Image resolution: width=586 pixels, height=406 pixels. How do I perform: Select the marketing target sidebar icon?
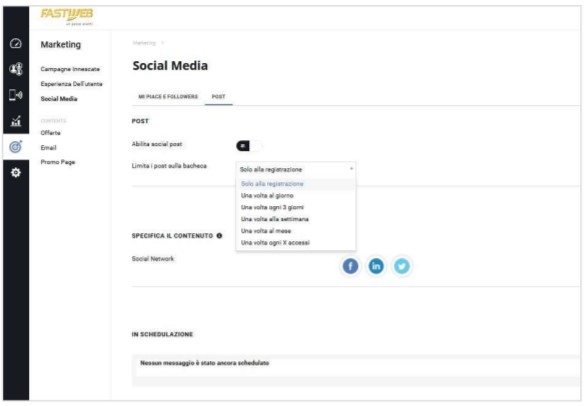(x=16, y=147)
